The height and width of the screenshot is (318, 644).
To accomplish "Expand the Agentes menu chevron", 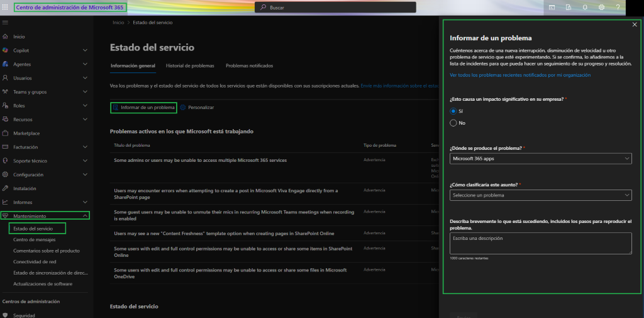I will [85, 64].
